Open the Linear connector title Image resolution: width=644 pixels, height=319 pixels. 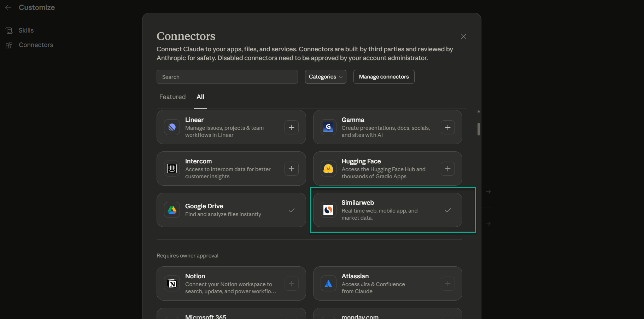click(194, 120)
